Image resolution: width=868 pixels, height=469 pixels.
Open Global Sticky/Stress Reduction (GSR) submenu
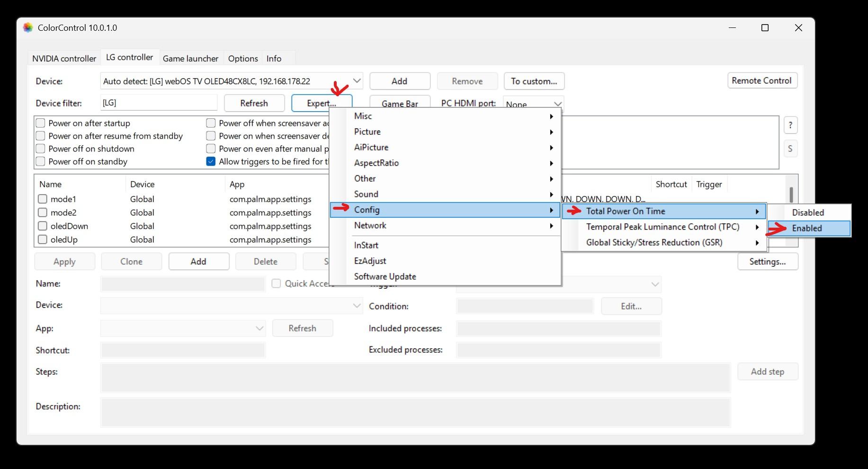pyautogui.click(x=664, y=242)
